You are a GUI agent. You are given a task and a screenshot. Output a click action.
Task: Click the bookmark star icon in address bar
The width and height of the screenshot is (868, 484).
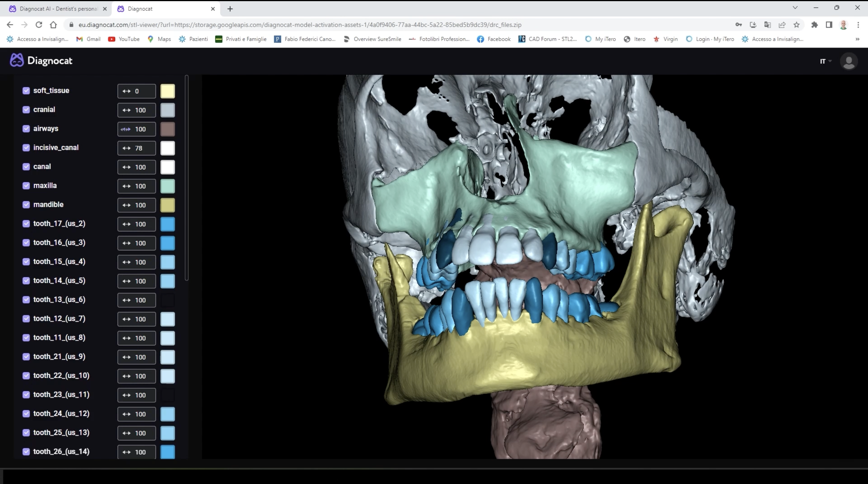[x=797, y=25]
